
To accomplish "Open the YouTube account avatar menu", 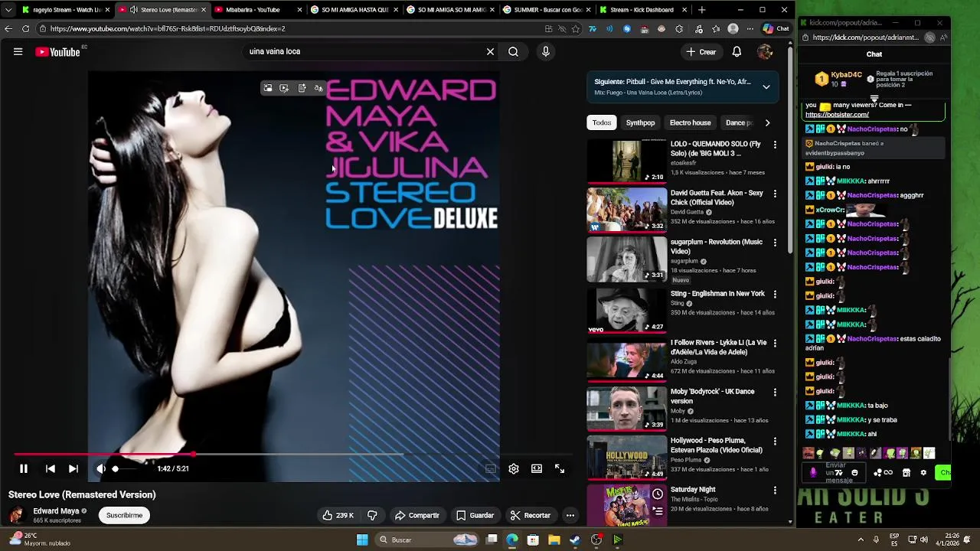I will tap(764, 51).
